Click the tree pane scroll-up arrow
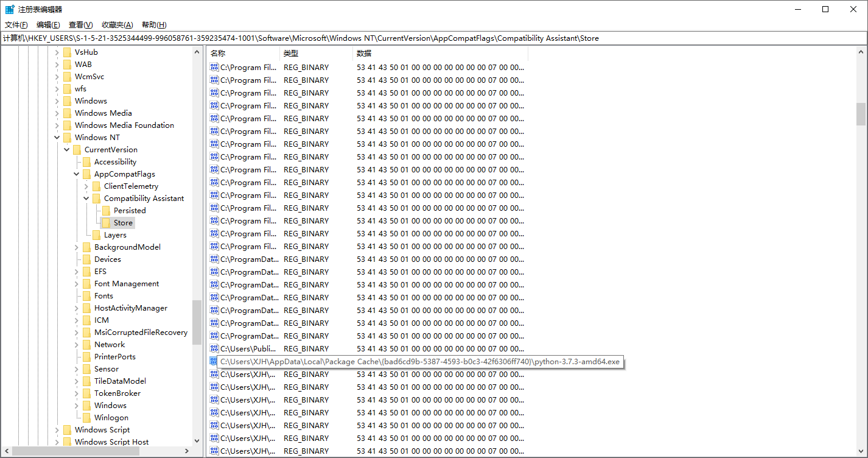Screen dimensions: 868x458 [197, 52]
